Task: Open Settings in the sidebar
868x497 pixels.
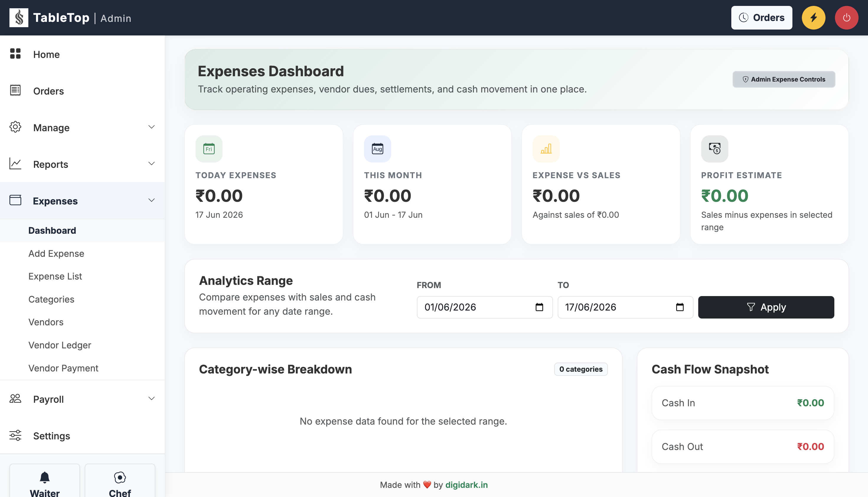Action: tap(82, 436)
